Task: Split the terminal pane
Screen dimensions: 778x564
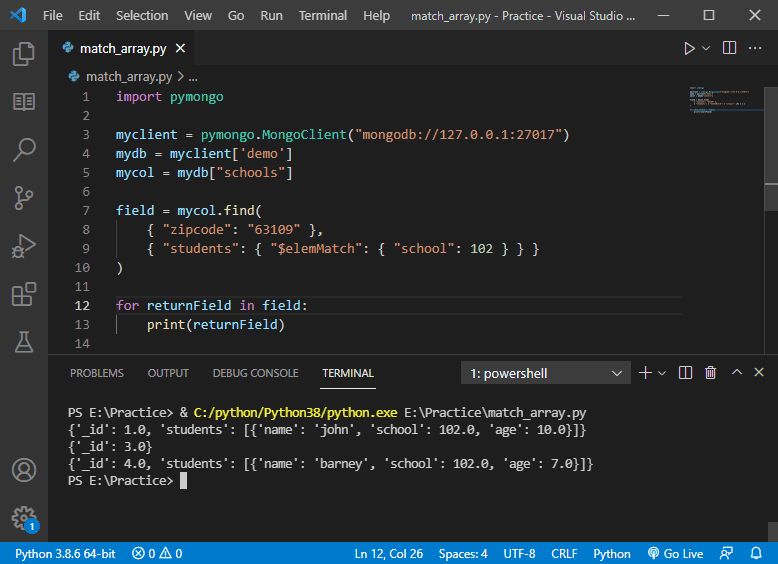Action: tap(685, 373)
